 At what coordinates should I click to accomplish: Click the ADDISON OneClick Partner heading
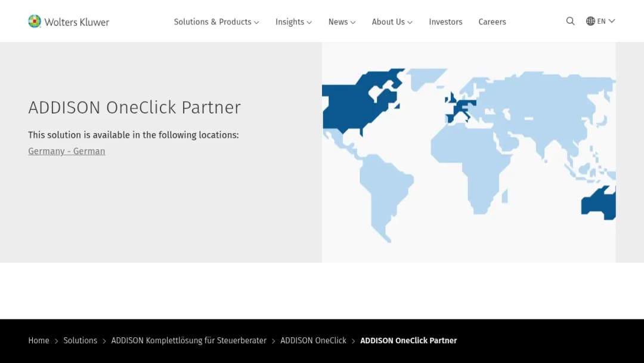click(x=134, y=107)
